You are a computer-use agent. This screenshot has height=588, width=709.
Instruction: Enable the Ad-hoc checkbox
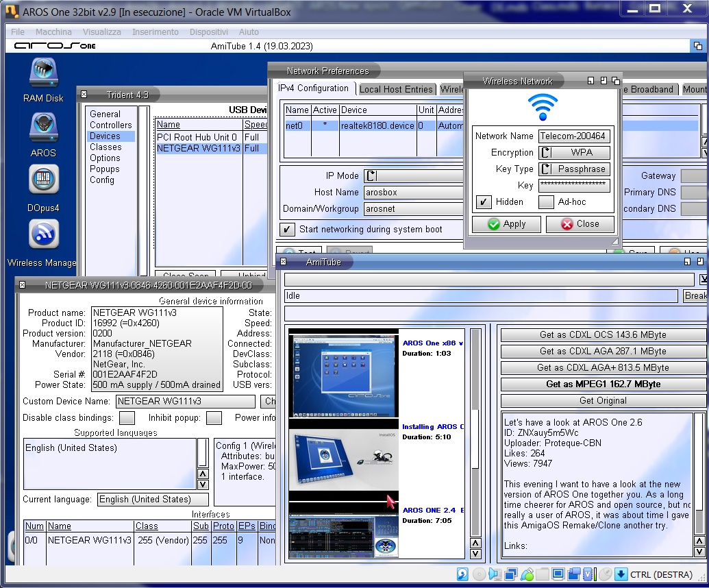pyautogui.click(x=546, y=202)
